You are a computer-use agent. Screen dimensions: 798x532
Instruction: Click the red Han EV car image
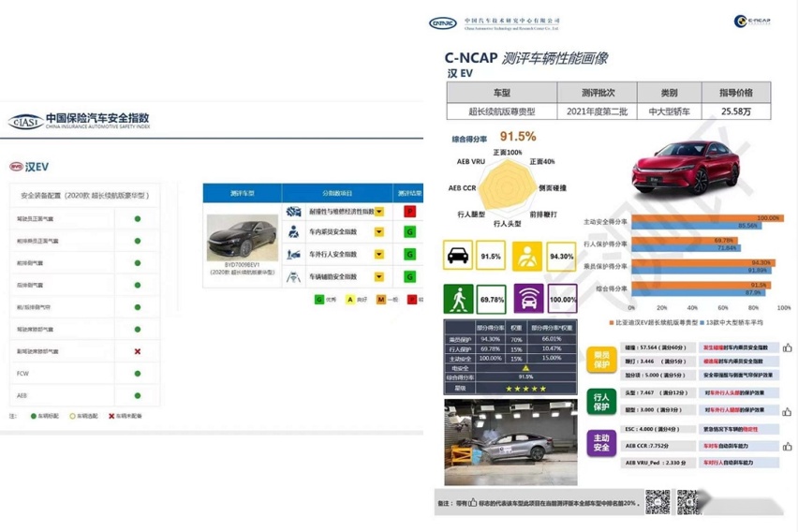click(686, 167)
